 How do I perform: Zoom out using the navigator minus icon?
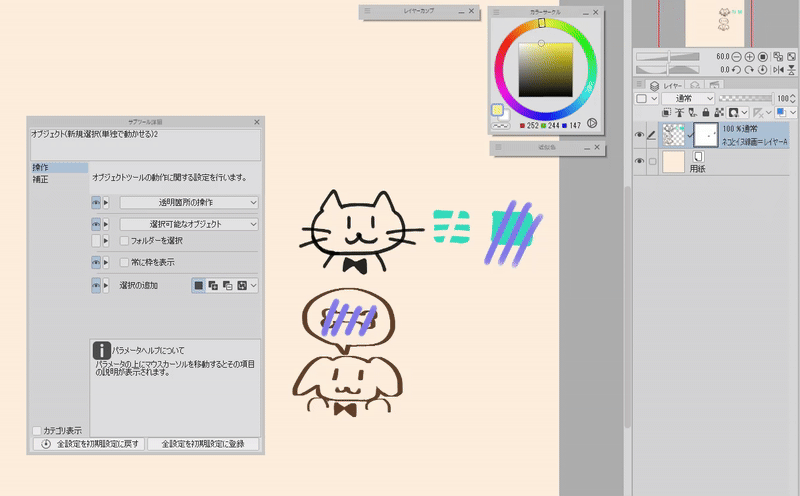pos(736,57)
